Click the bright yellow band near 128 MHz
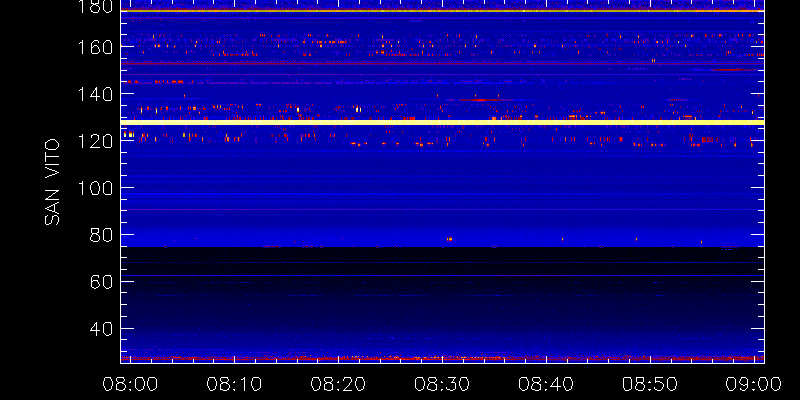This screenshot has height=400, width=800. click(x=442, y=122)
